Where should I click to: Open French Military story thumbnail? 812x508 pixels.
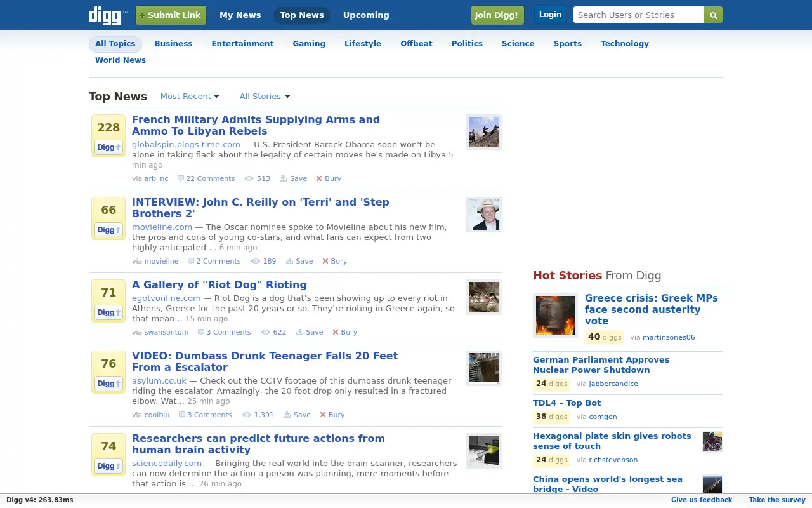click(x=484, y=132)
